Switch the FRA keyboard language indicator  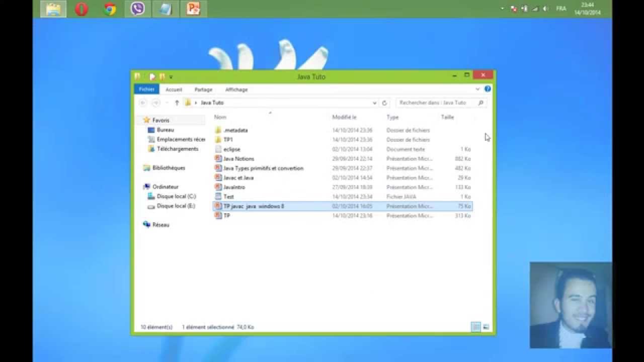[561, 9]
